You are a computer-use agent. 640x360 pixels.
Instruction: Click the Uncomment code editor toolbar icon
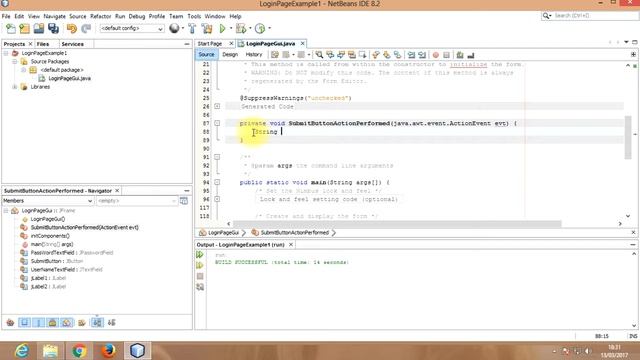pos(471,55)
